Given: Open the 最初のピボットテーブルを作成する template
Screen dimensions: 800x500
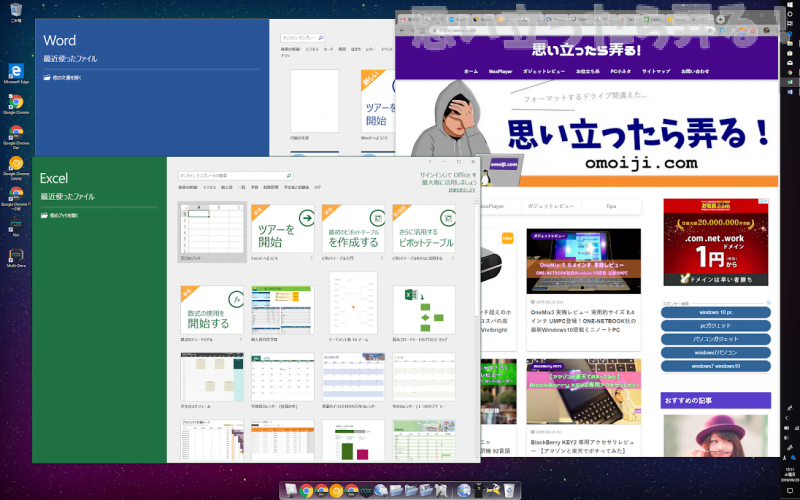Looking at the screenshot, I should (x=353, y=229).
